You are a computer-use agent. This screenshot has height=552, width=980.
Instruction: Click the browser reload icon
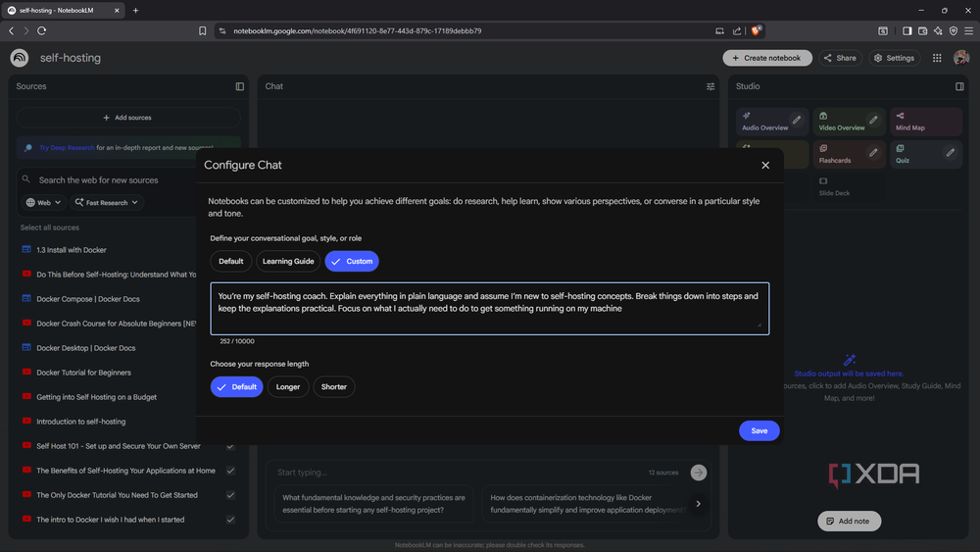click(42, 30)
